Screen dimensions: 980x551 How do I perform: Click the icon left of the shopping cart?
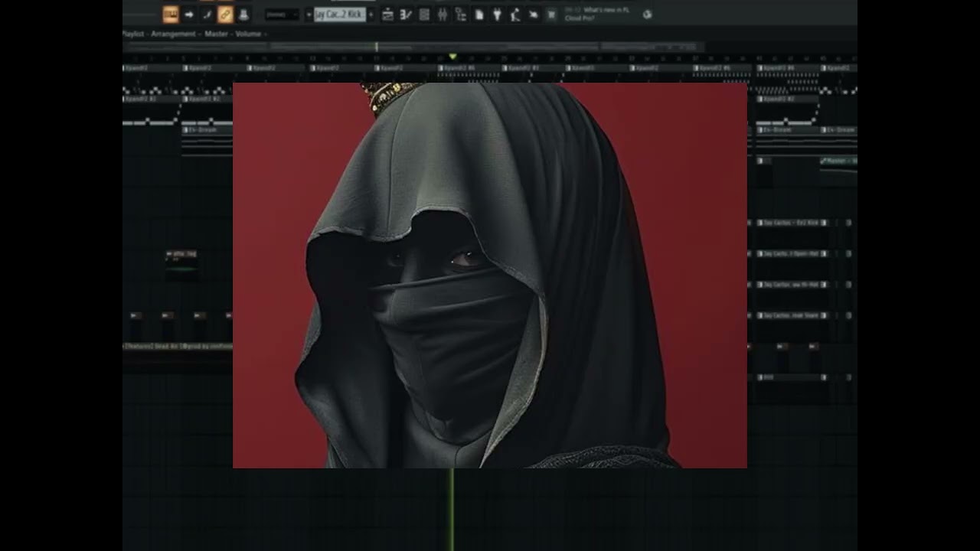[534, 14]
